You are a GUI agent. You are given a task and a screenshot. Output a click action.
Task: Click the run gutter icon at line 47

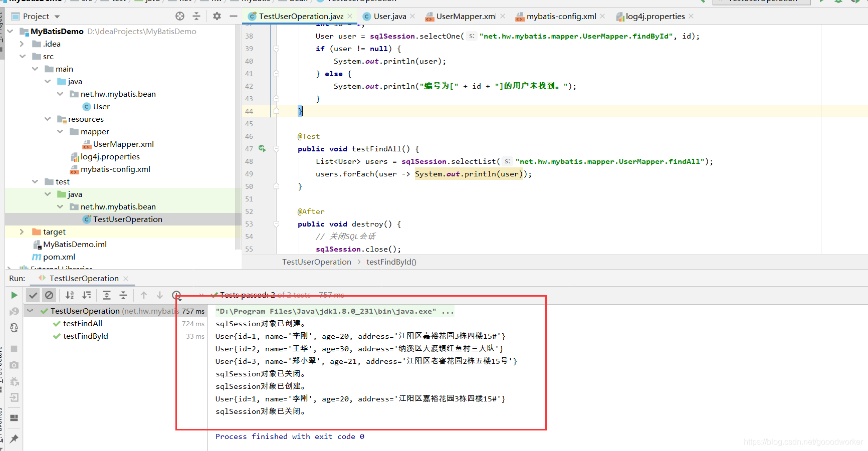tap(262, 148)
